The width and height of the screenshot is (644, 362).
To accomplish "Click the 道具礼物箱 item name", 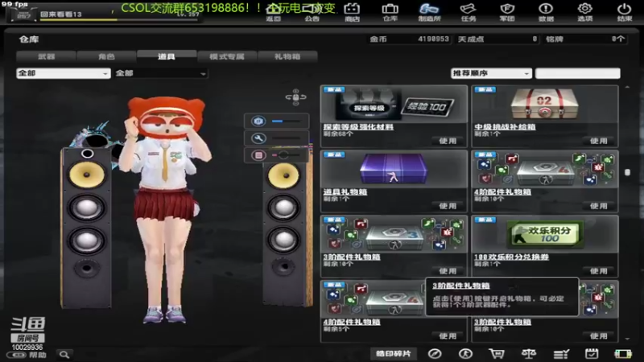I will click(345, 191).
